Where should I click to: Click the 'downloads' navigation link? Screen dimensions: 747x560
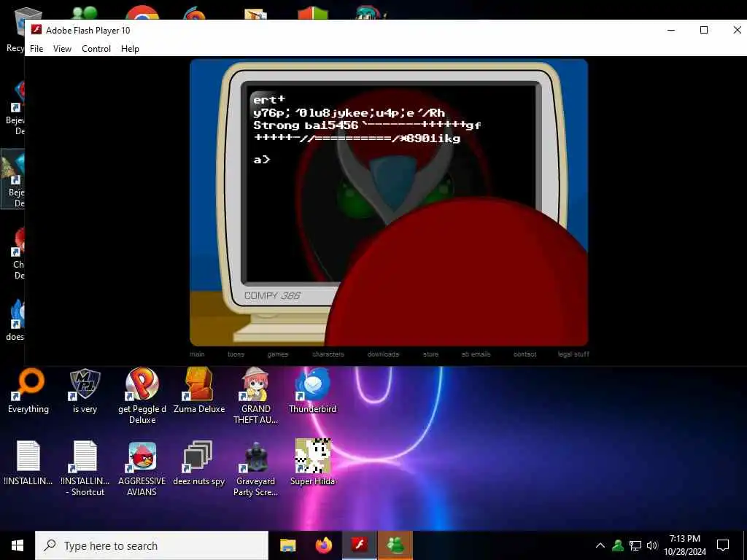(383, 354)
